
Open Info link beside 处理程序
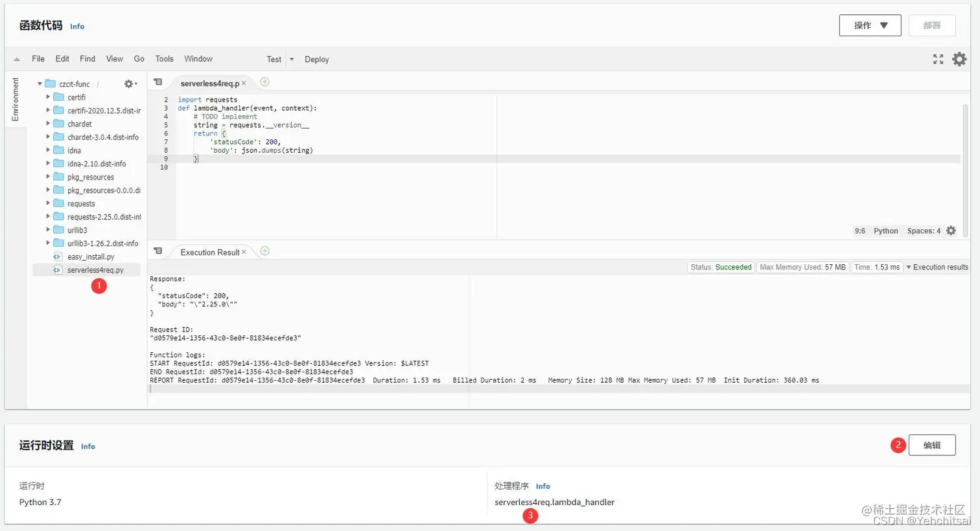pos(543,486)
